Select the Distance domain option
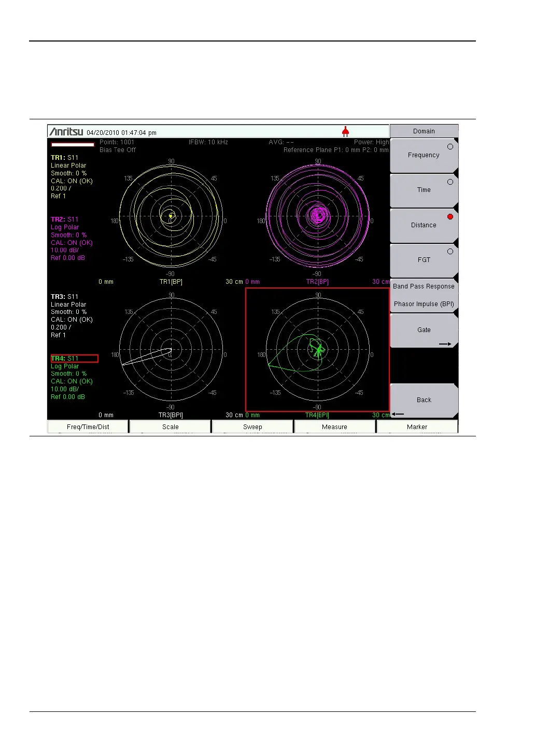The image size is (535, 756). coord(424,226)
